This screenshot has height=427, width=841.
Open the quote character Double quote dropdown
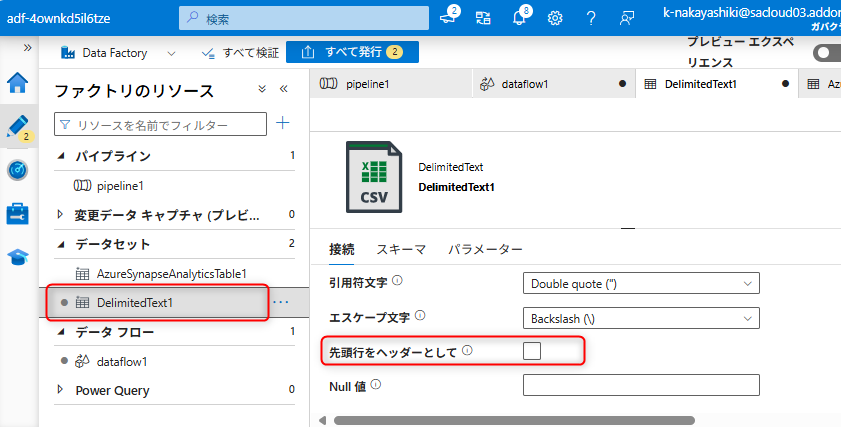(641, 283)
